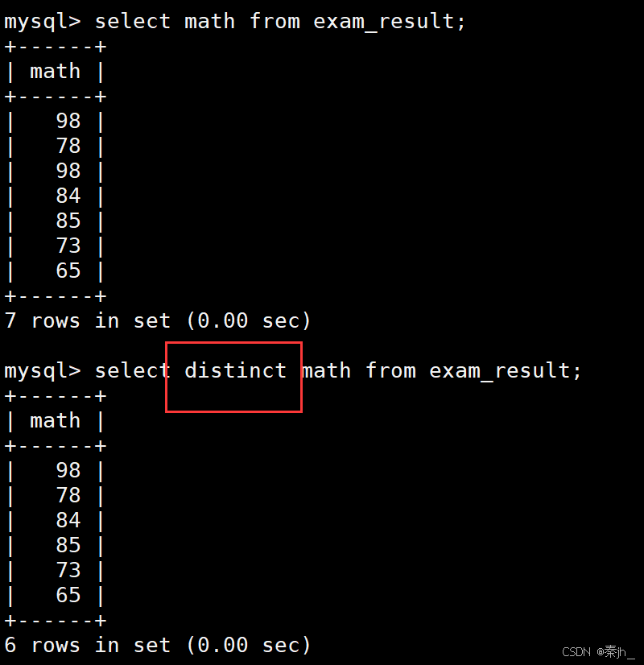Click the first mysql> prompt

tap(43, 22)
